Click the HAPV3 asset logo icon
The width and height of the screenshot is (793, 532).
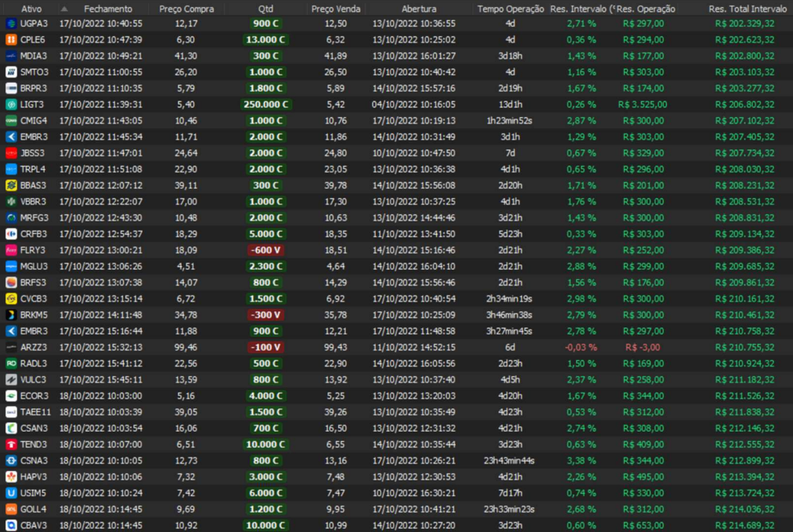11,476
